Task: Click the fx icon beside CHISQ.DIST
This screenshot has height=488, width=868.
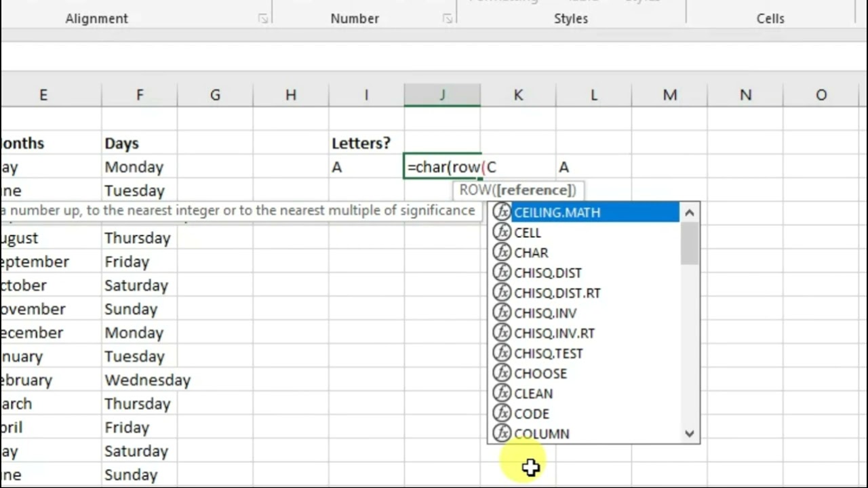Action: click(x=502, y=272)
